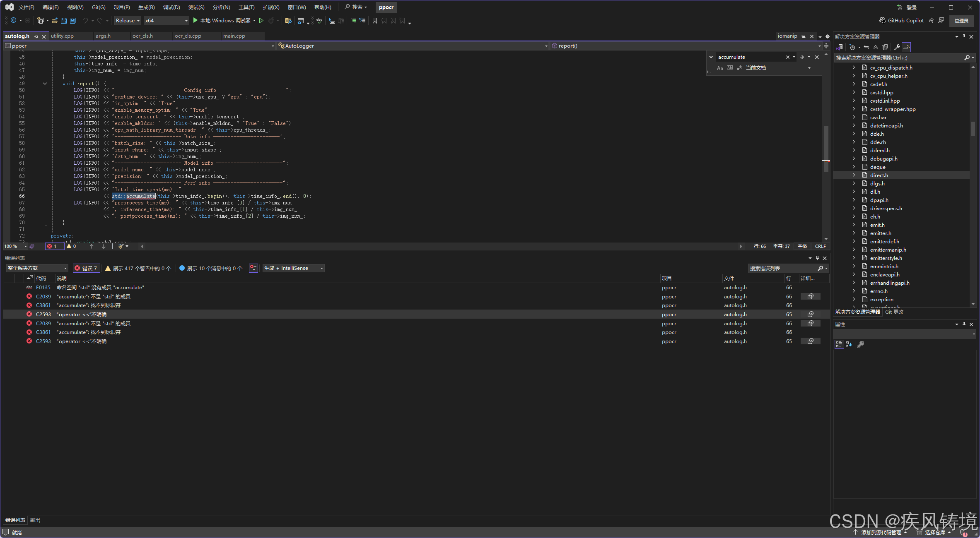Screen dimensions: 980x538
Task: Click Collapse All in Solution Explorer
Action: tap(876, 47)
